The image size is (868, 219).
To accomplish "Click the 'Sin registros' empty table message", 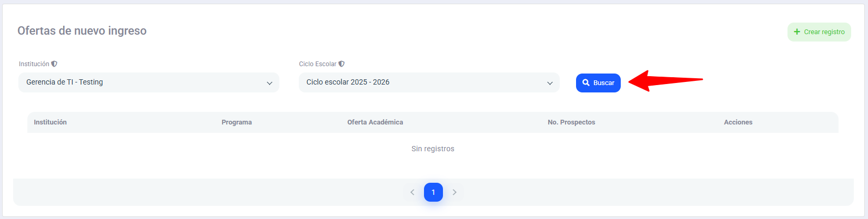I will [x=433, y=149].
